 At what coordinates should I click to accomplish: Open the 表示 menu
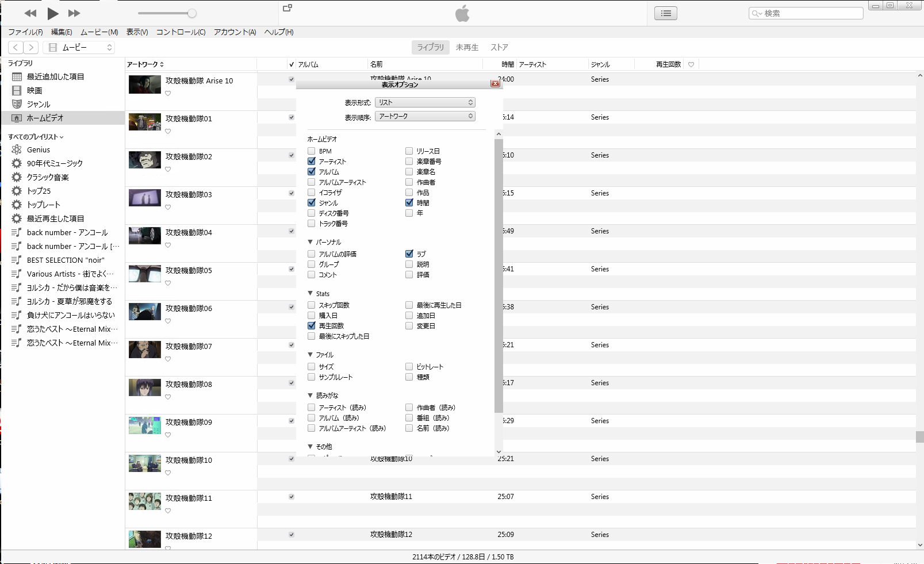tap(137, 32)
